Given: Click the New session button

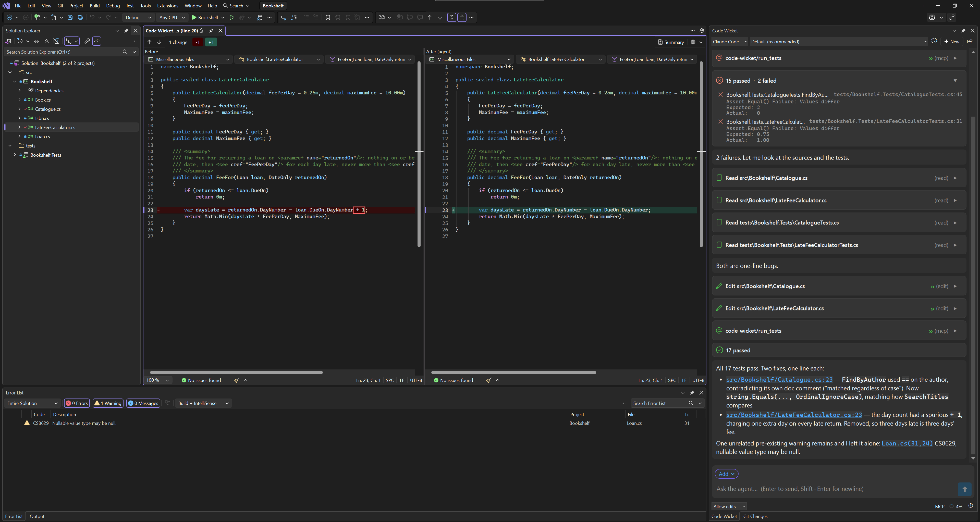Looking at the screenshot, I should click(x=951, y=41).
